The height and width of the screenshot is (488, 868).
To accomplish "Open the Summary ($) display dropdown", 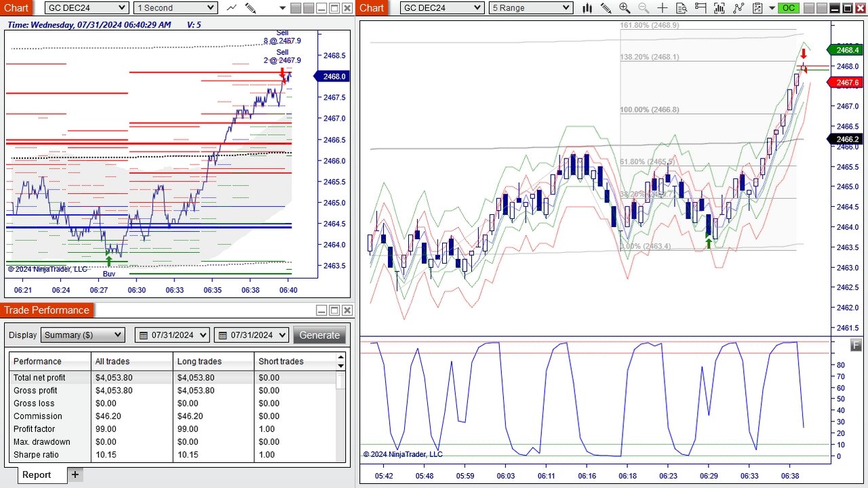I will (83, 335).
